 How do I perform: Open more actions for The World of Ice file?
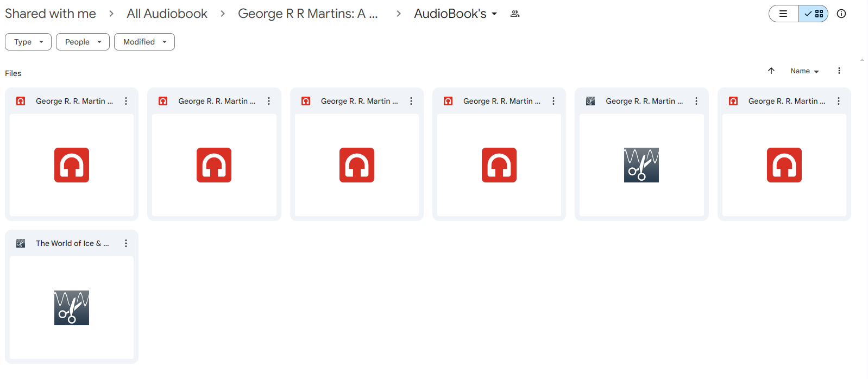[126, 243]
